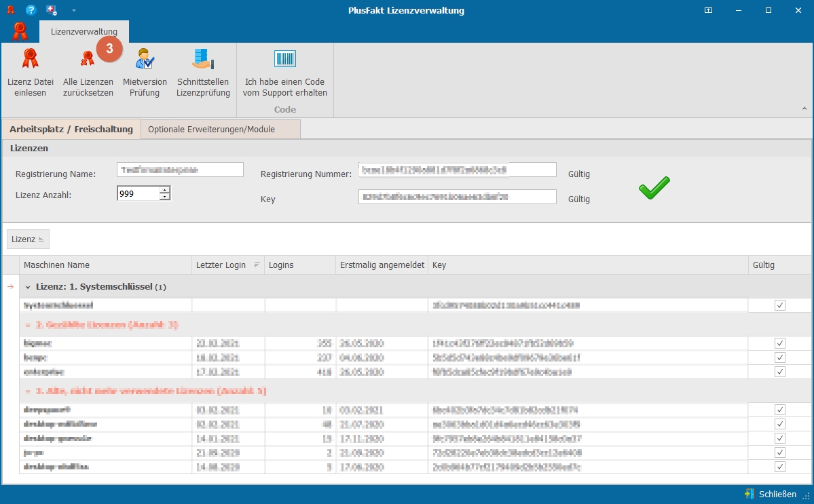
Task: Select the Lizenzverwaltung ribbon tab
Action: [84, 32]
